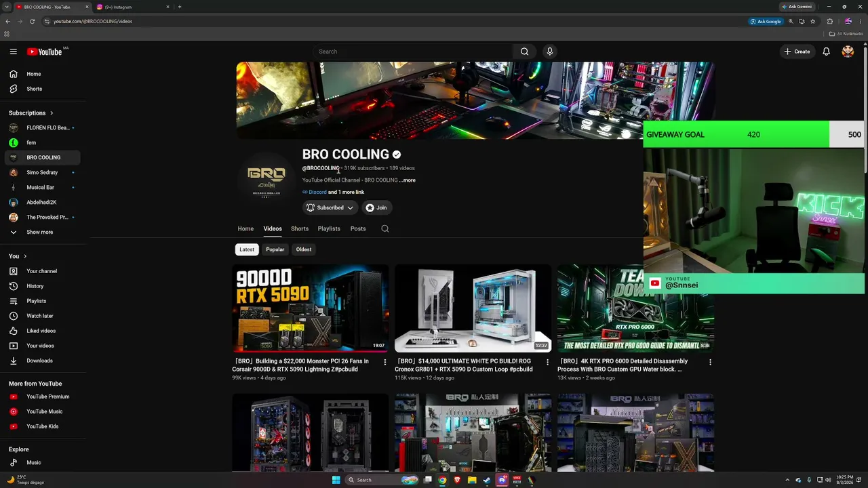Open the Windows Start menu

coord(336,480)
